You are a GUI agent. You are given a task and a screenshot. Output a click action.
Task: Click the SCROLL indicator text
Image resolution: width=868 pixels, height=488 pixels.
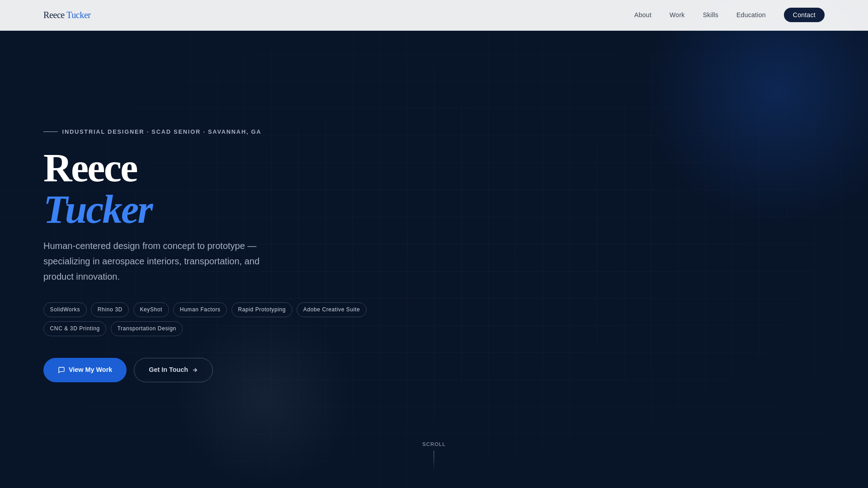[x=434, y=444]
